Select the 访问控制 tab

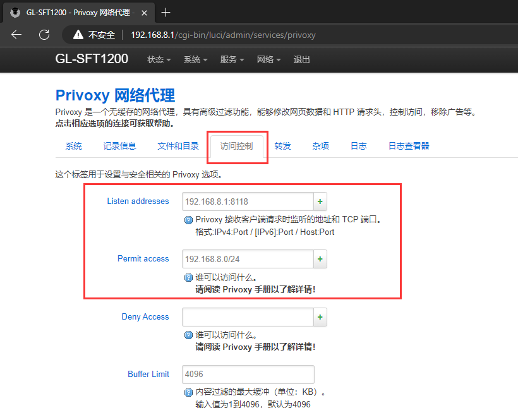click(x=236, y=146)
